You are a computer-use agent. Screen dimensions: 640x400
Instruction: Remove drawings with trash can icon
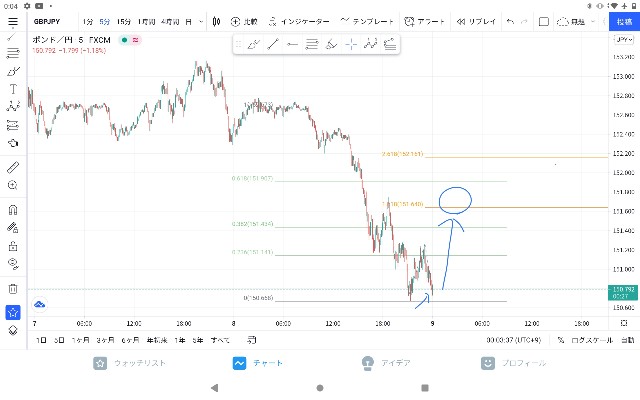point(13,289)
